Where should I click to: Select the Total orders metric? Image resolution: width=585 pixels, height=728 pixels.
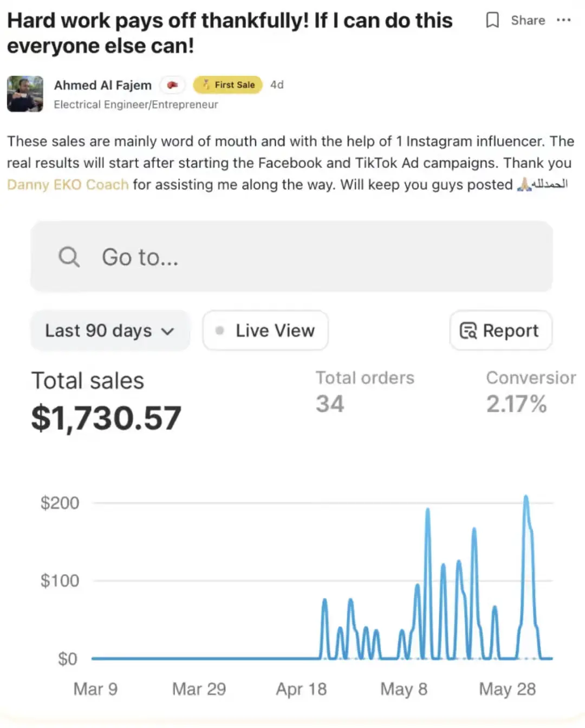point(365,391)
